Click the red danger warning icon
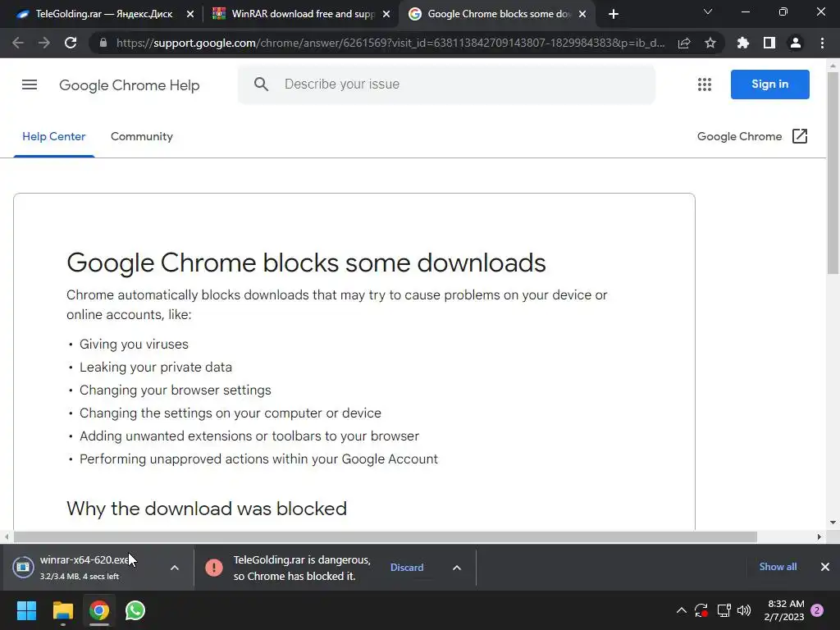This screenshot has height=630, width=840. tap(214, 568)
